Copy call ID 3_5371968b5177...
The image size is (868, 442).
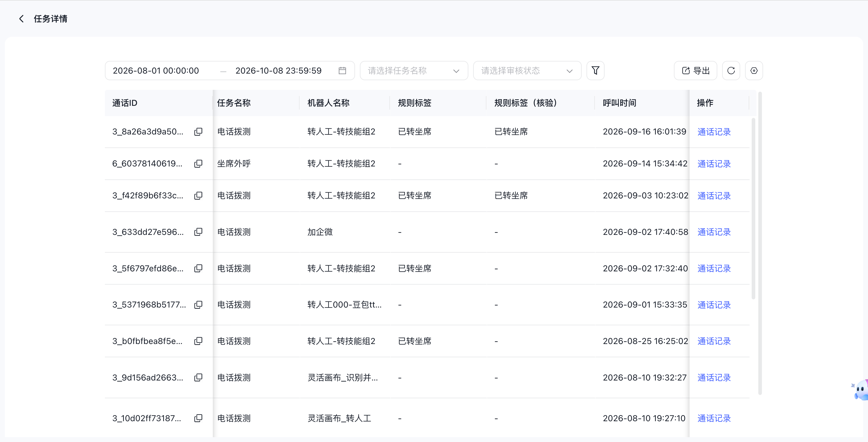[x=198, y=305]
